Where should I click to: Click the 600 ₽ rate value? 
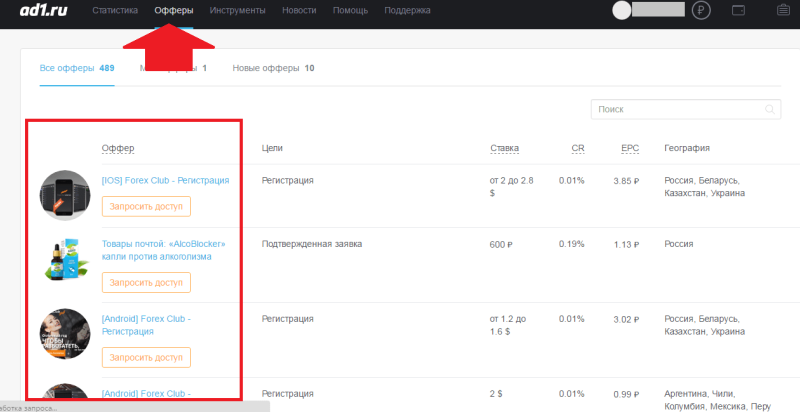coord(501,244)
